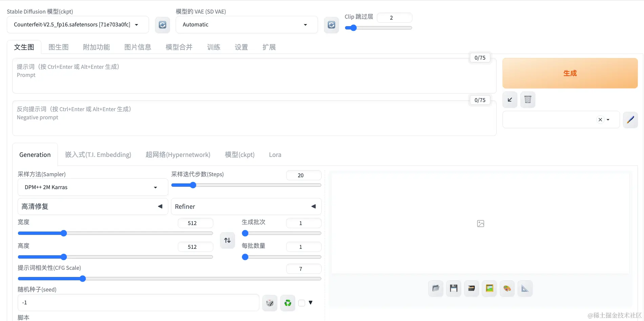The height and width of the screenshot is (321, 644).
Task: Open the 图片信息 tab
Action: (x=138, y=47)
